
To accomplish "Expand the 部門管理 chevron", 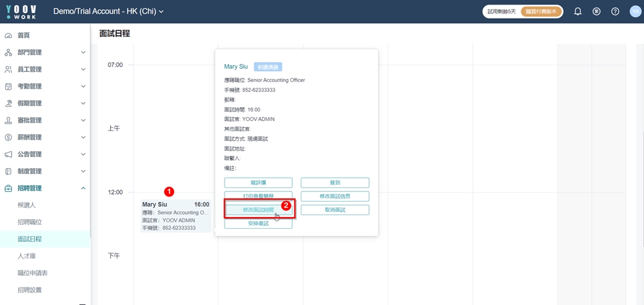I will click(83, 52).
